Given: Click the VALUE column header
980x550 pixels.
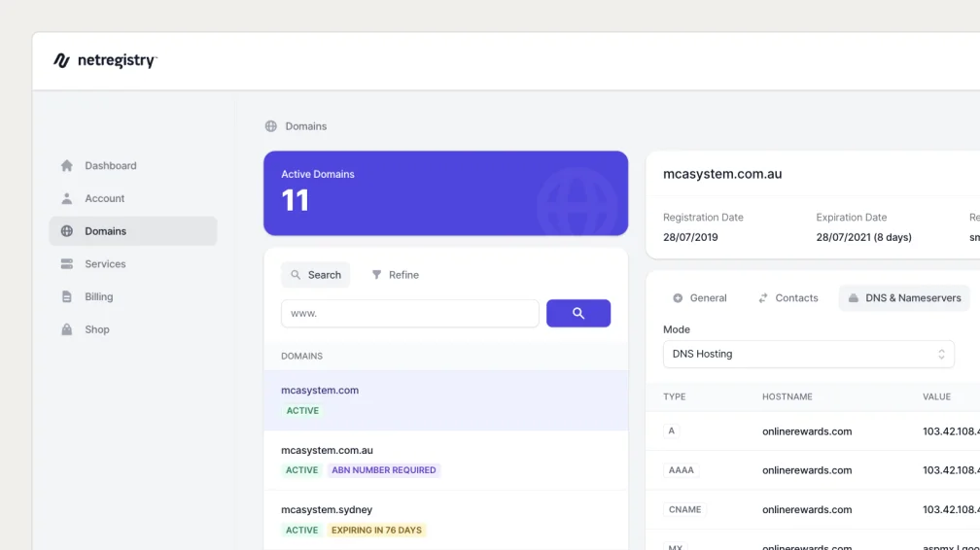Looking at the screenshot, I should [937, 396].
